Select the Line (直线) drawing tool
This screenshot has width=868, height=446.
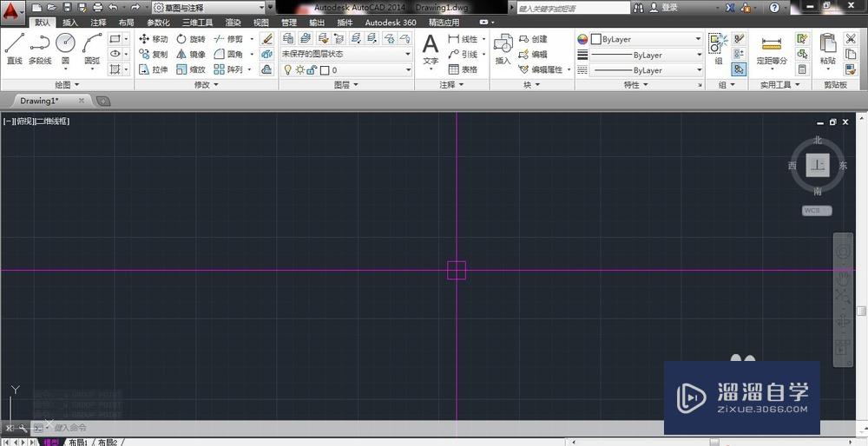(x=15, y=49)
